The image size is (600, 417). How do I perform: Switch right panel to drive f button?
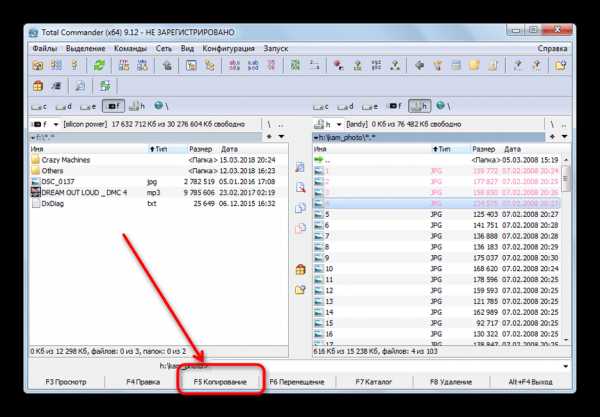tap(395, 105)
